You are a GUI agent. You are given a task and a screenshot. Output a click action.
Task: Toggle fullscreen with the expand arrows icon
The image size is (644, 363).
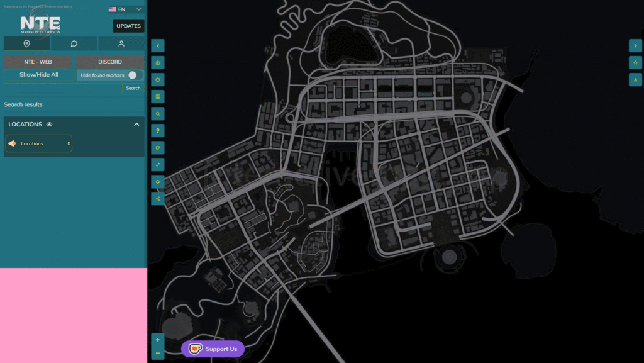pos(158,165)
